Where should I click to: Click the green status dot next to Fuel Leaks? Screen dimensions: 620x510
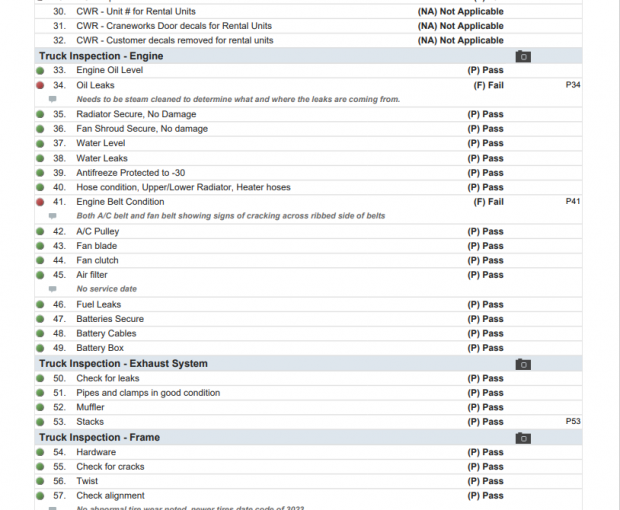coord(40,305)
